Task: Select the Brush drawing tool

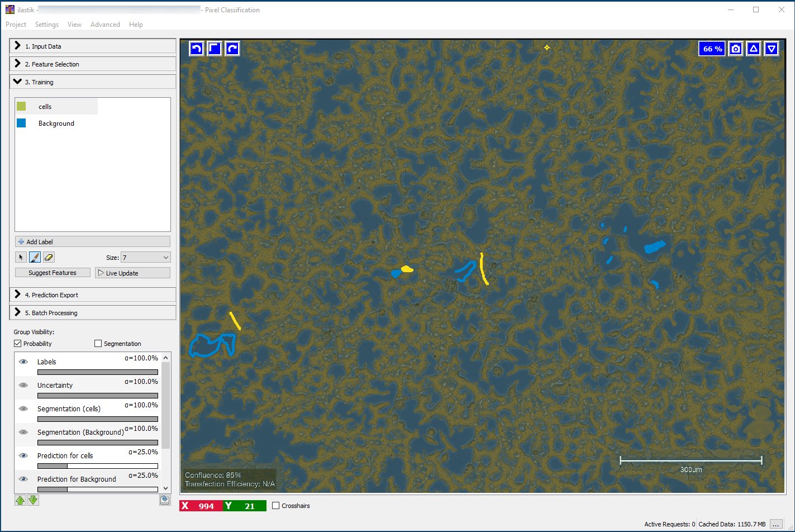Action: click(x=35, y=256)
